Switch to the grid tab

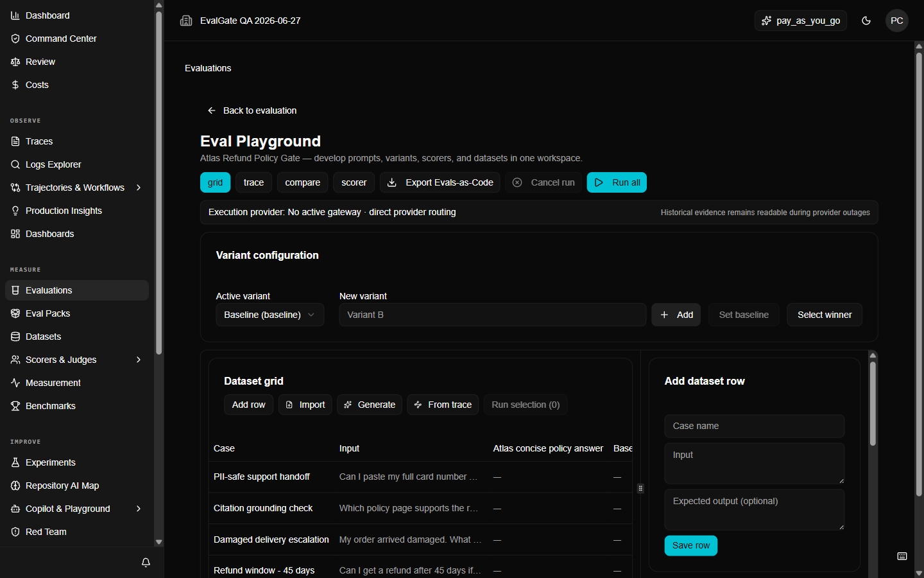pyautogui.click(x=215, y=182)
